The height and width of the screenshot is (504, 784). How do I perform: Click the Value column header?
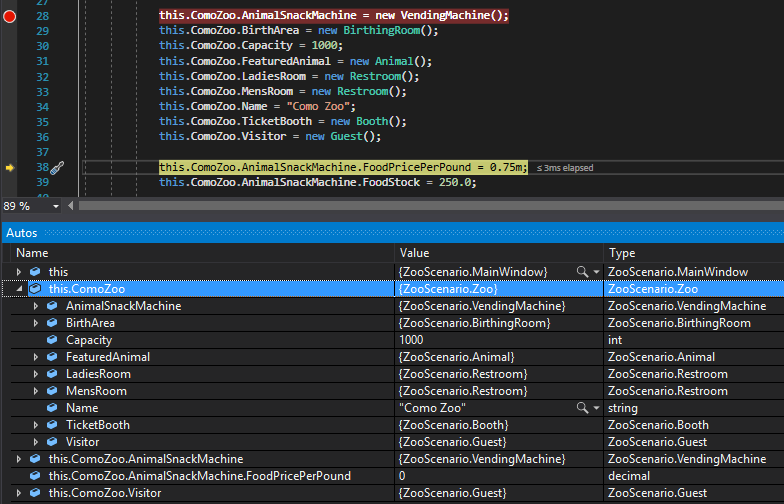pos(414,253)
